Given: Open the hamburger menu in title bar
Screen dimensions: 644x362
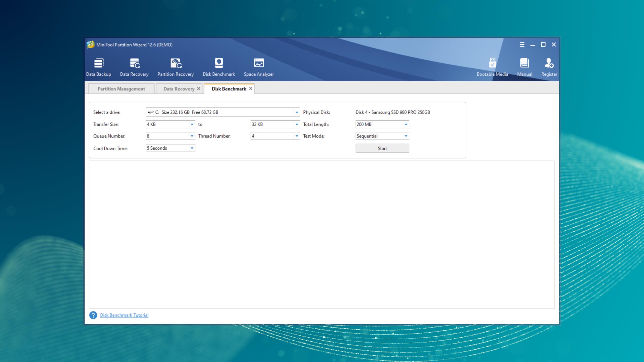Looking at the screenshot, I should 522,44.
